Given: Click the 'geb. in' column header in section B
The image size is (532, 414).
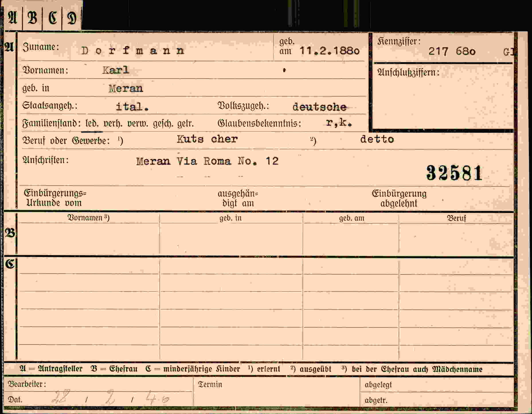Looking at the screenshot, I should [x=231, y=218].
